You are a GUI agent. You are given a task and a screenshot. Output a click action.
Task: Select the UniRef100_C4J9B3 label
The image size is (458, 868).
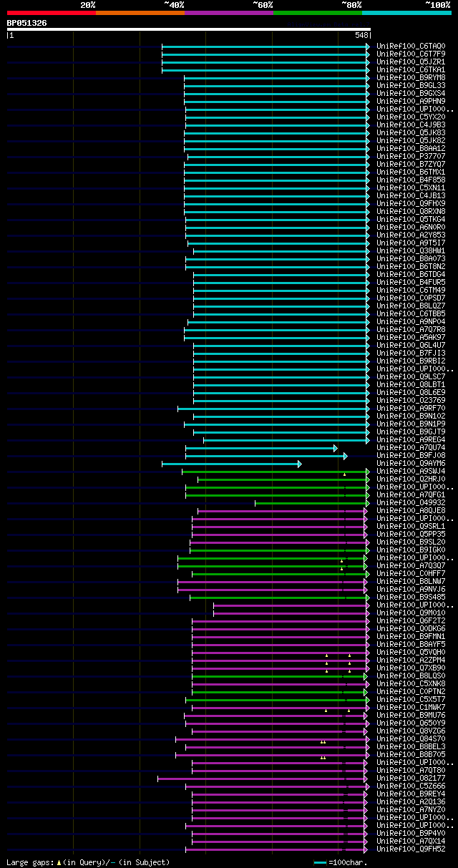coord(411,125)
